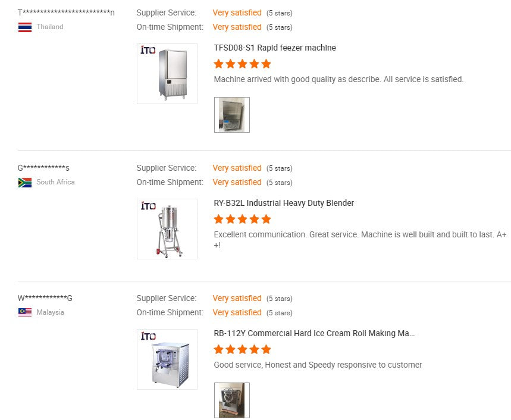Open the RY-B32L Blender product image
The image size is (511, 420).
[167, 229]
